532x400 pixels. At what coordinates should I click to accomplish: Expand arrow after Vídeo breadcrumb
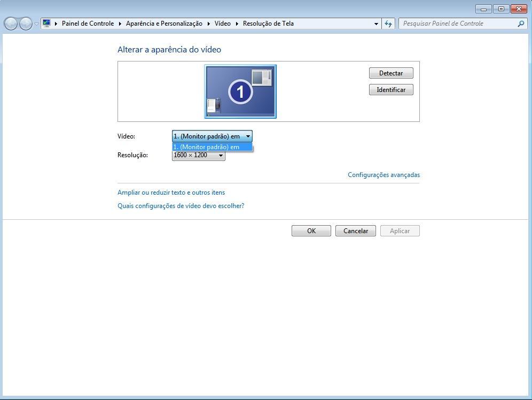pyautogui.click(x=237, y=24)
